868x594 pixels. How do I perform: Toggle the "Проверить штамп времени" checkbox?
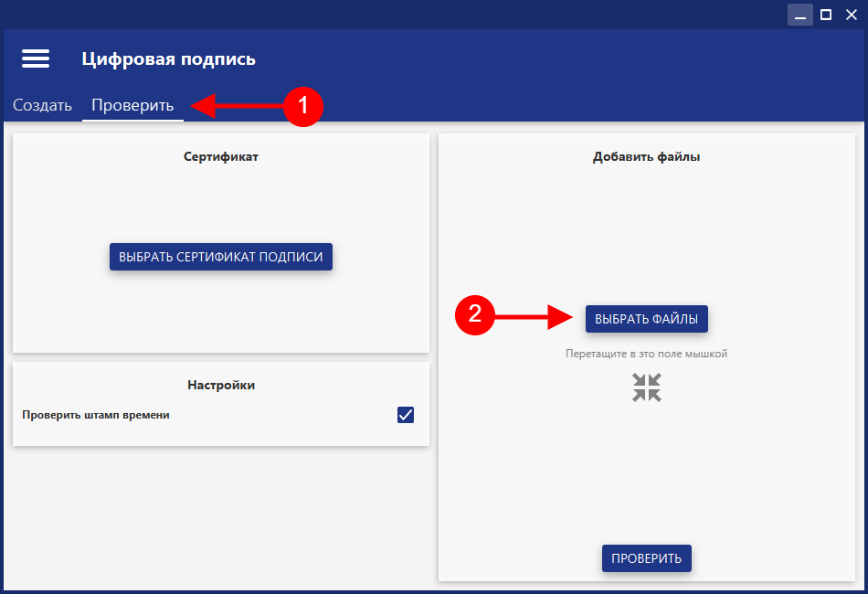click(x=406, y=415)
